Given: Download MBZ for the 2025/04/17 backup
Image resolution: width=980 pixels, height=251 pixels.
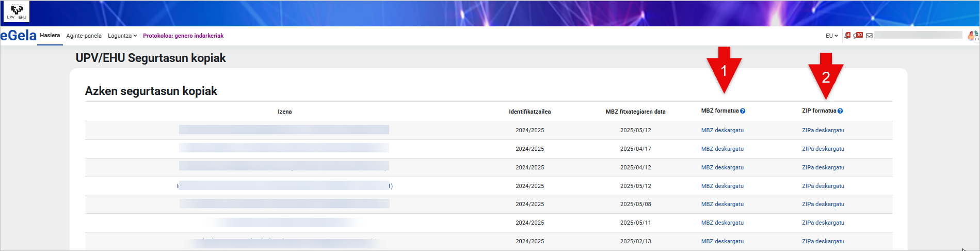Looking at the screenshot, I should point(722,149).
